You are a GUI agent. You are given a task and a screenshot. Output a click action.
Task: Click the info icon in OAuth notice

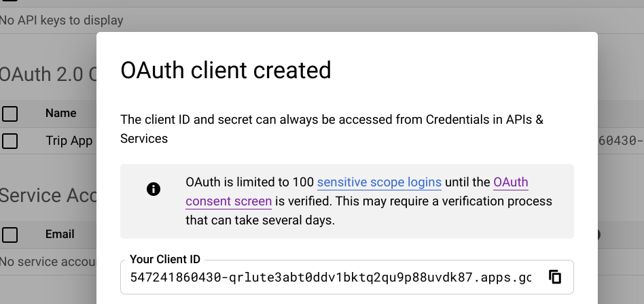154,189
